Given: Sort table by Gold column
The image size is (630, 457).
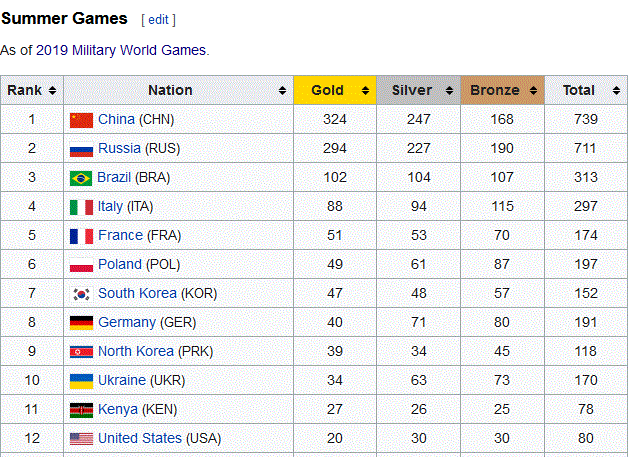Looking at the screenshot, I should pyautogui.click(x=334, y=90).
